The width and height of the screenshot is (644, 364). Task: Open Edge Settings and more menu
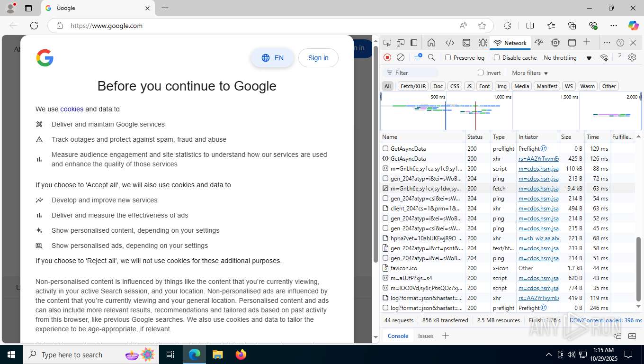tap(614, 26)
